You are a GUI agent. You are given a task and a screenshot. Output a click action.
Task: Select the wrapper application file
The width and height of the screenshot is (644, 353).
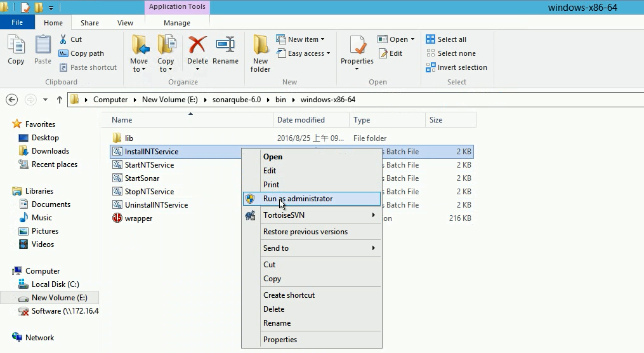point(138,218)
